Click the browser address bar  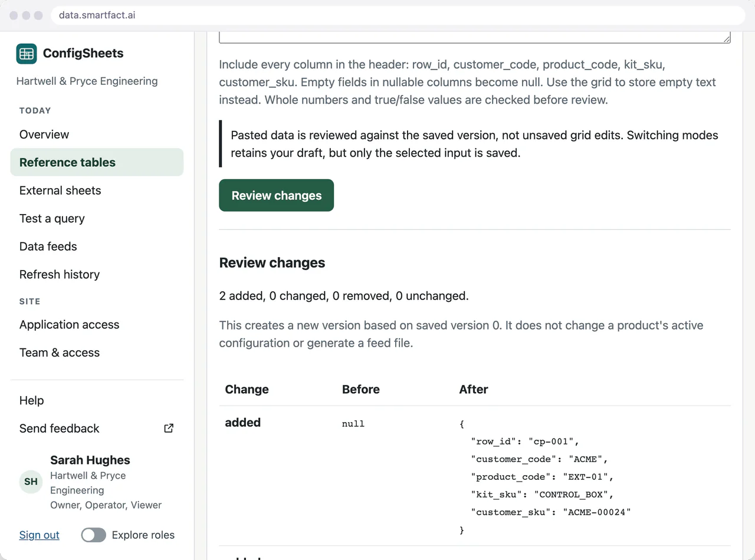[x=398, y=15]
